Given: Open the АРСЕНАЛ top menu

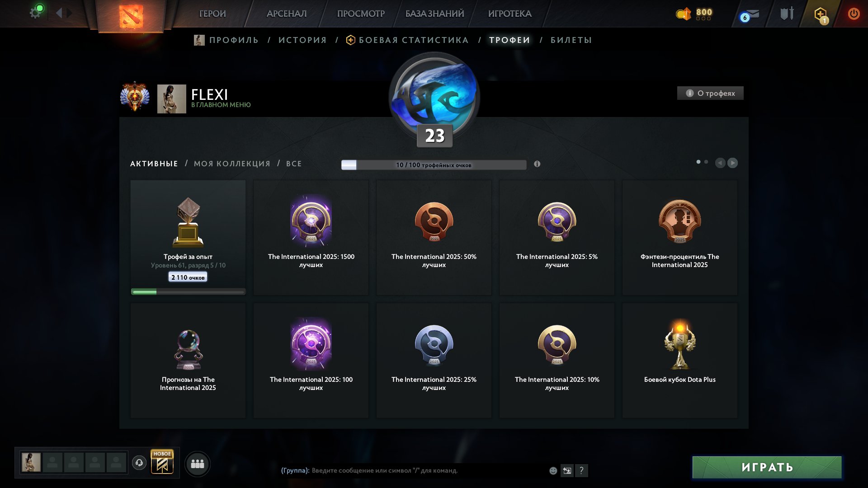Looking at the screenshot, I should tap(287, 14).
